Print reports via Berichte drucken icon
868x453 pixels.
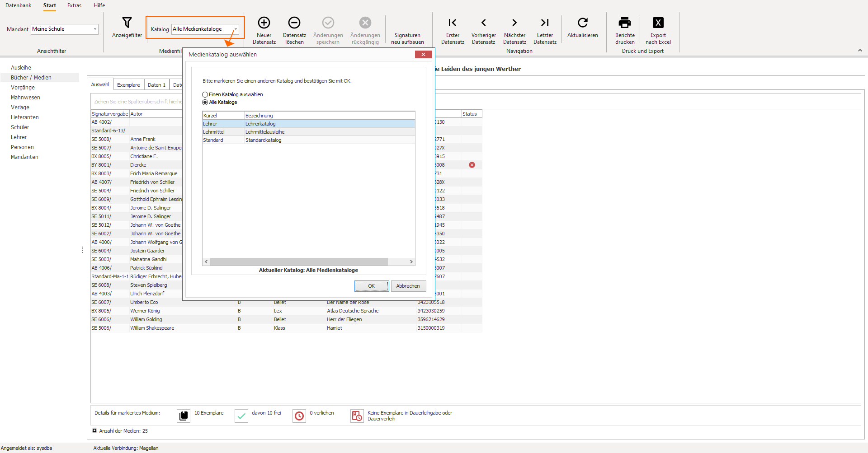[625, 23]
